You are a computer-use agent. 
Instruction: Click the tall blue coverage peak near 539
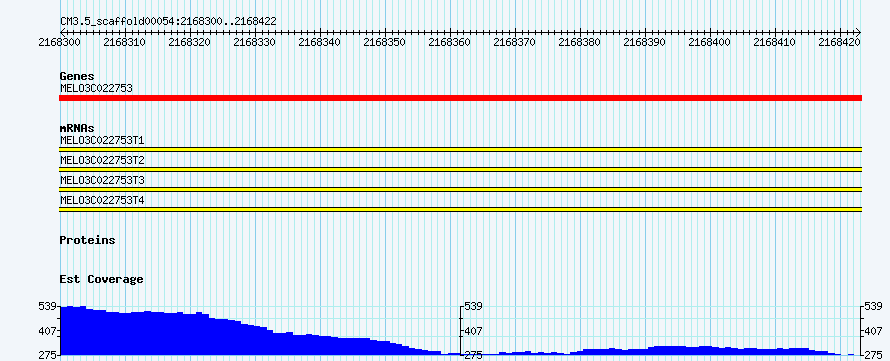[74, 330]
